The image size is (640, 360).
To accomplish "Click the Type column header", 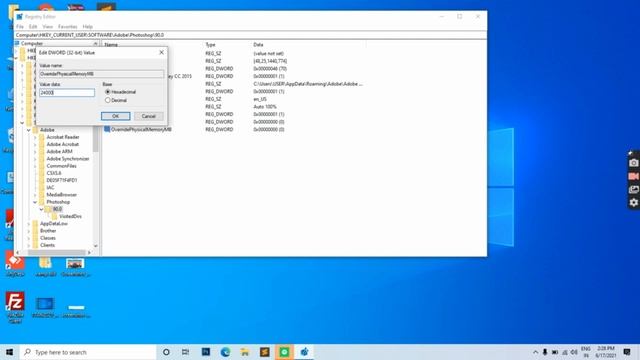I will (x=210, y=44).
